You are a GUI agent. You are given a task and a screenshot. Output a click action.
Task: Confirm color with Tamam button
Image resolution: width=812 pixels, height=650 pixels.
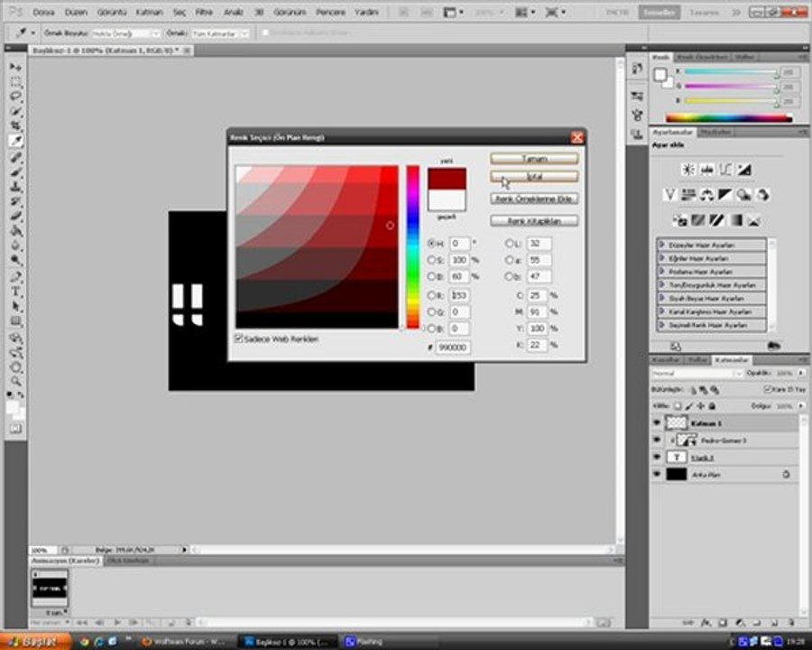click(534, 159)
